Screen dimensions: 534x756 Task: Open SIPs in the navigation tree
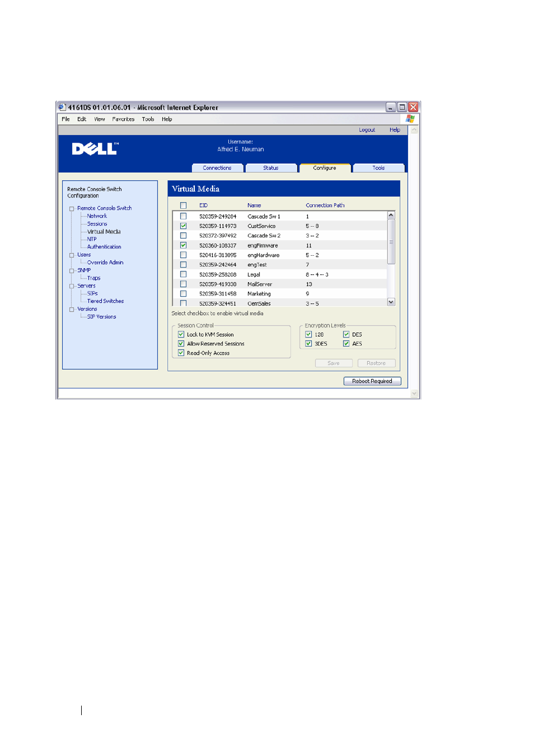coord(92,293)
